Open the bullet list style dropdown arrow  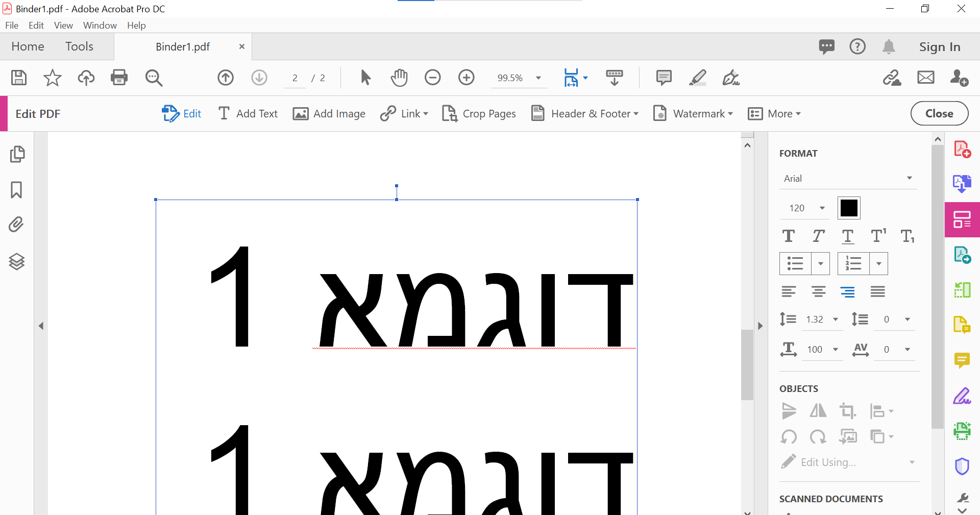tap(821, 264)
